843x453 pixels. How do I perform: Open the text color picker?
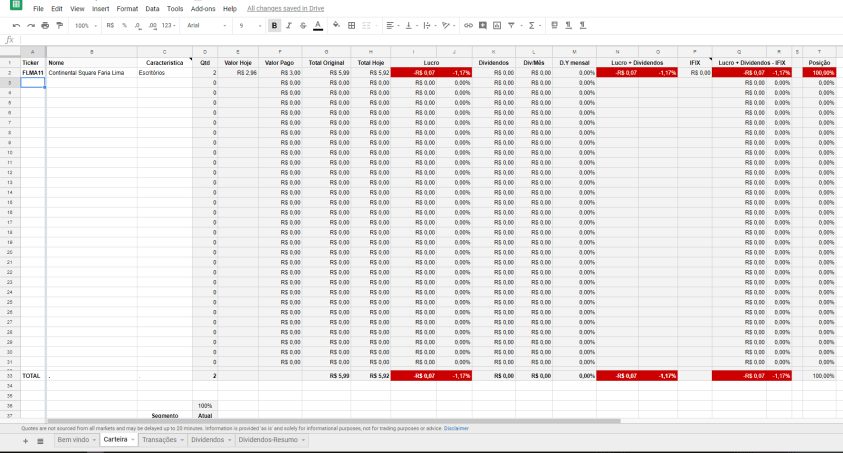click(x=318, y=25)
